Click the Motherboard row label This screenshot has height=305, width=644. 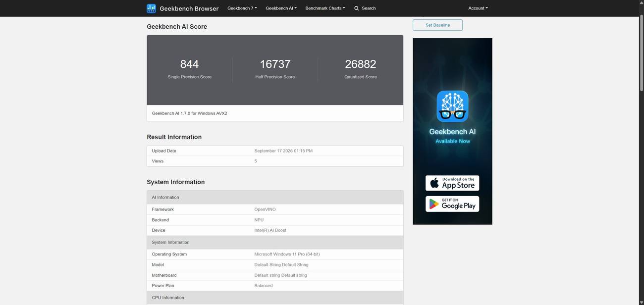(x=164, y=275)
